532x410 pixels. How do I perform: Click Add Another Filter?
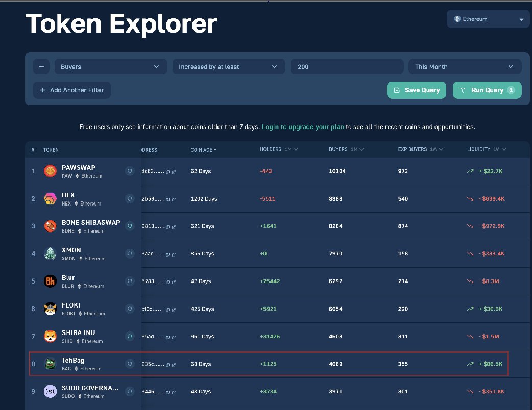tap(72, 90)
